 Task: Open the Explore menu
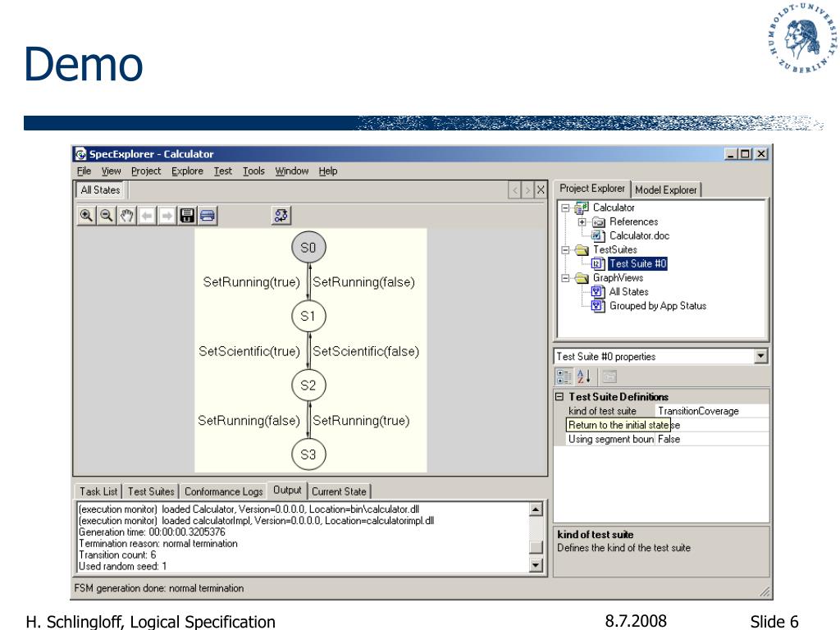(188, 171)
